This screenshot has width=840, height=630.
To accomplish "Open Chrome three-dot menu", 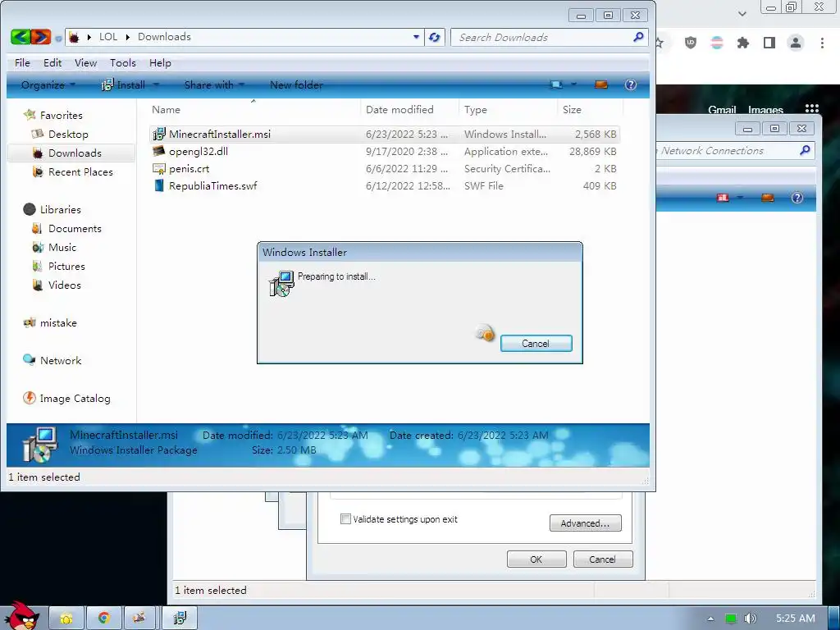I will pyautogui.click(x=822, y=43).
